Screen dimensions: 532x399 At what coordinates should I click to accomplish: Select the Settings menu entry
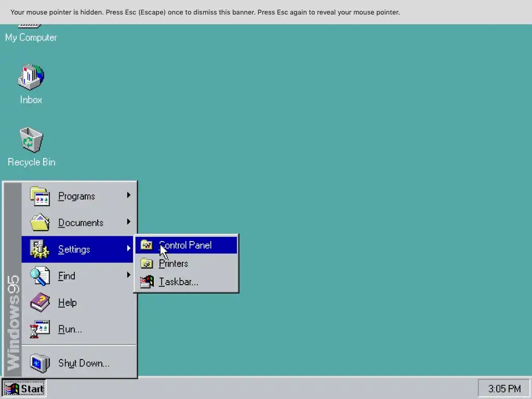[78, 249]
